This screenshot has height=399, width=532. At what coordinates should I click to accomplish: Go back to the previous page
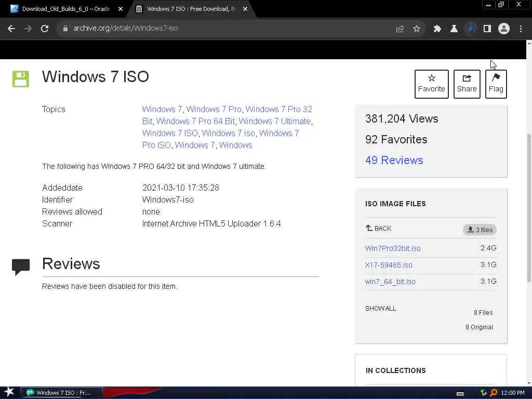click(11, 29)
